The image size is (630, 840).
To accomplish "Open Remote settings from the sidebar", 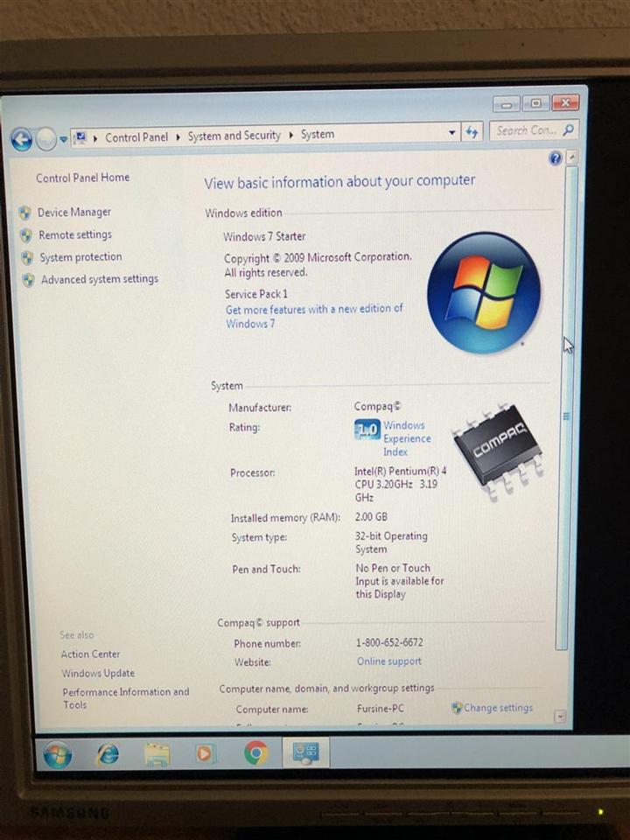I will pyautogui.click(x=75, y=234).
